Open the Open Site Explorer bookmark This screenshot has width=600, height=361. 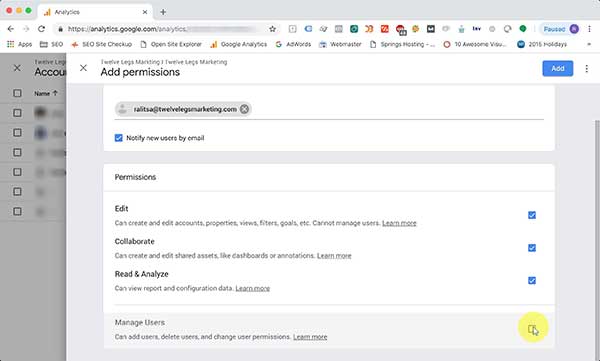pos(171,44)
